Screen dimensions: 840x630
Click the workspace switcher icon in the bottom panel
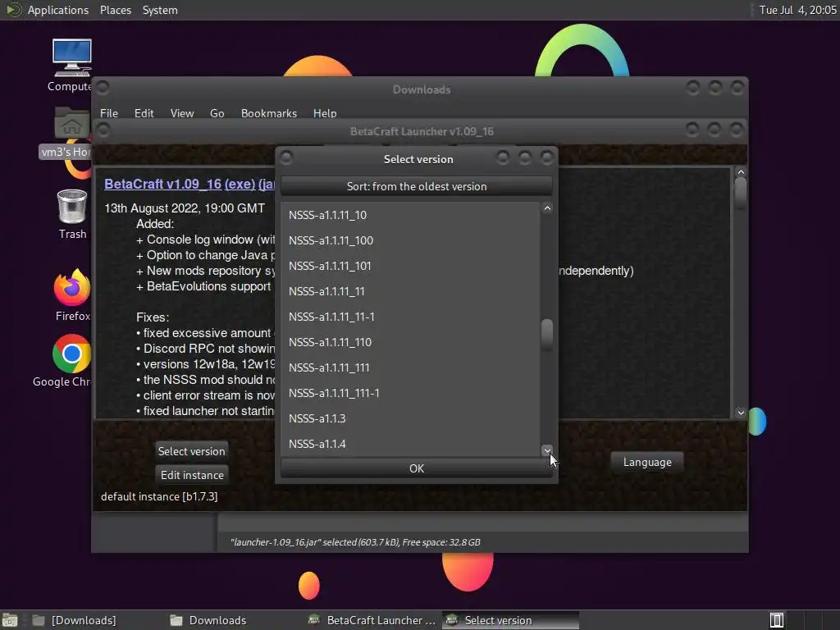pos(777,620)
